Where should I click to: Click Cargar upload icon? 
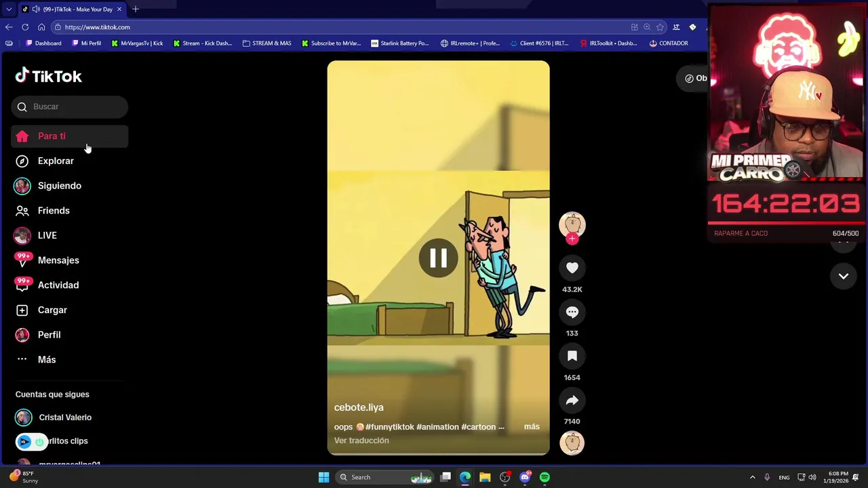point(22,310)
